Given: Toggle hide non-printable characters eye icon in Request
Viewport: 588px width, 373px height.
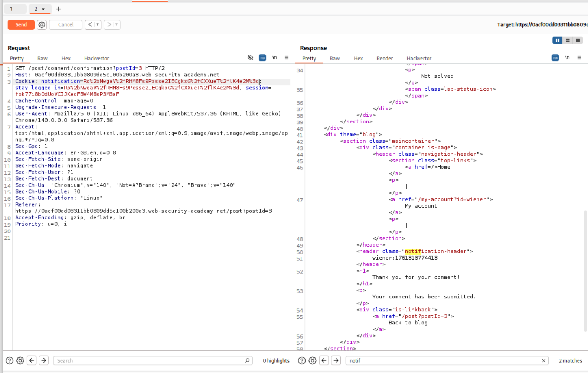Looking at the screenshot, I should (250, 57).
